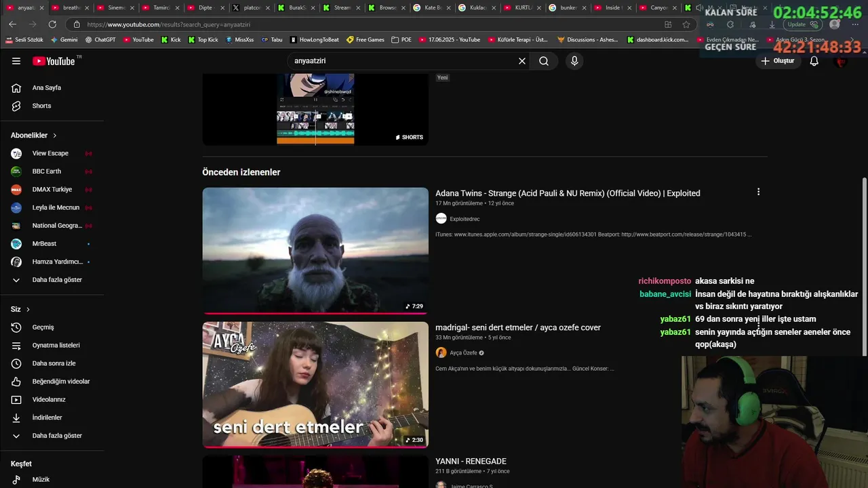868x488 pixels.
Task: Switch to the Kuklacı Google tab
Action: [477, 7]
